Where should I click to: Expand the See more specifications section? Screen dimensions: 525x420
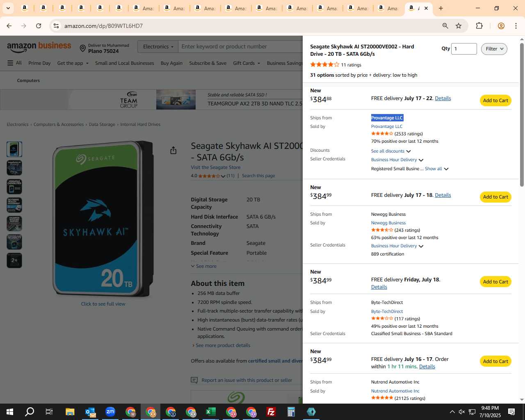(203, 266)
